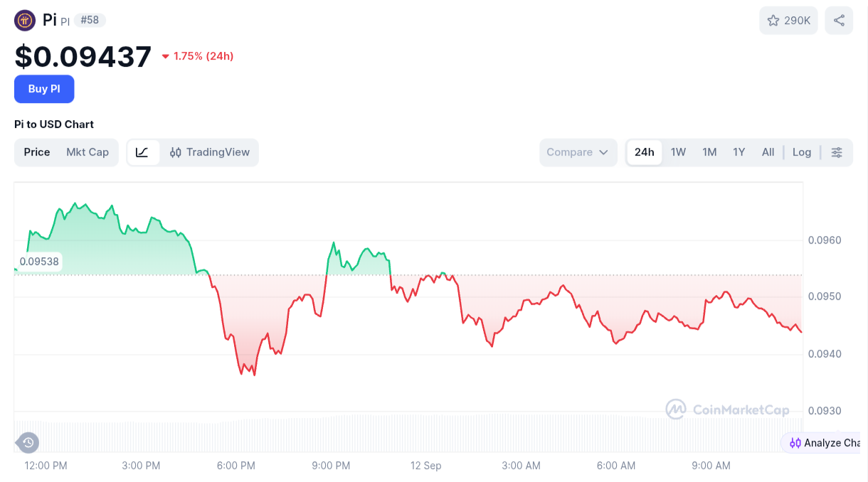Click the 6:00 PM time axis label
The image size is (868, 482).
[x=236, y=466]
